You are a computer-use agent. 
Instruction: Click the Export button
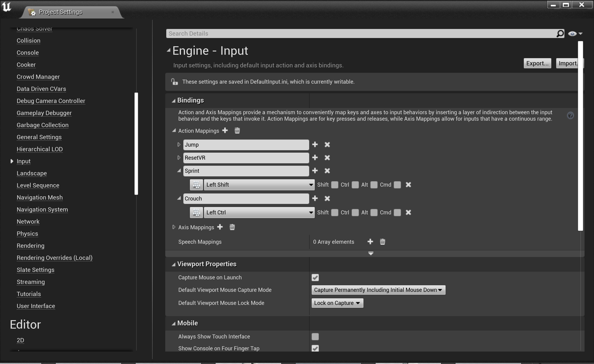(537, 63)
